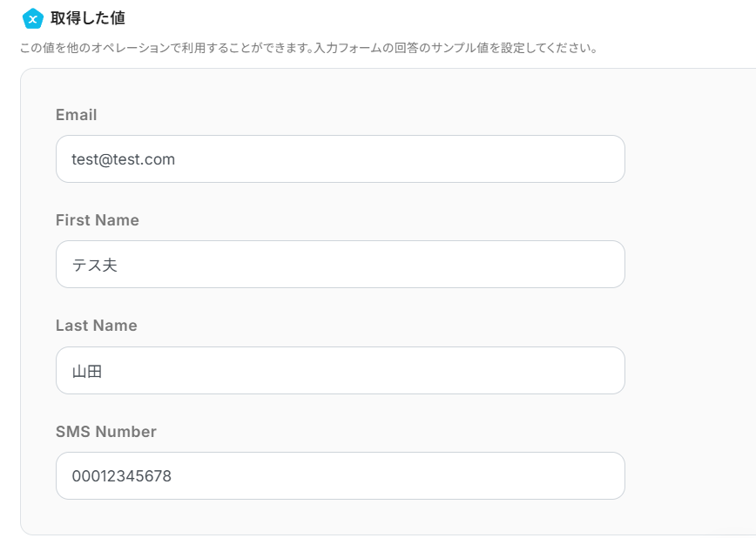Click the 山田 text value
The image size is (756, 538).
[x=87, y=372]
